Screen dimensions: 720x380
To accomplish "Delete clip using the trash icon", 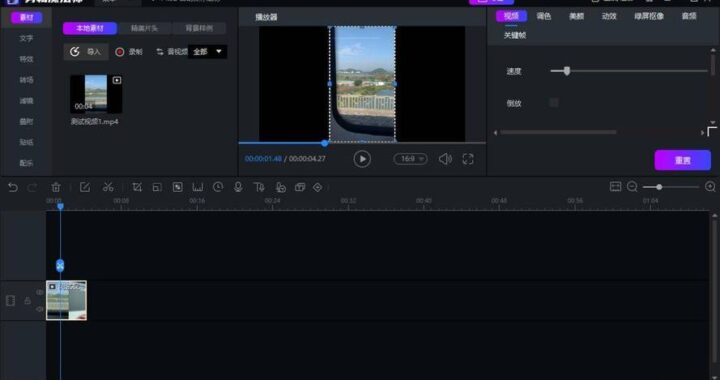I will click(56, 187).
